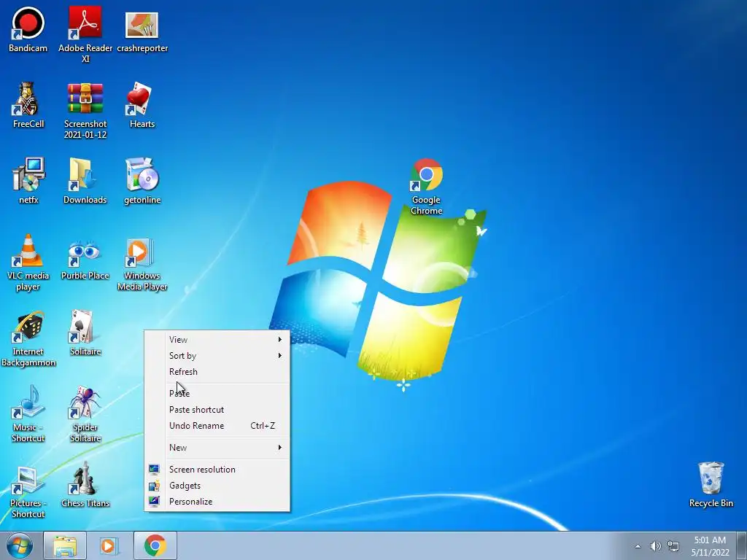Launch Windows Media Player from taskbar
Screen dimensions: 747x560
tap(109, 545)
